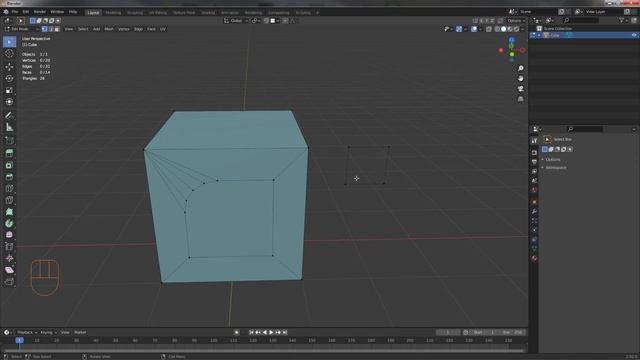Select the Spin tool
Image resolution: width=640 pixels, height=360 pixels.
point(9,223)
